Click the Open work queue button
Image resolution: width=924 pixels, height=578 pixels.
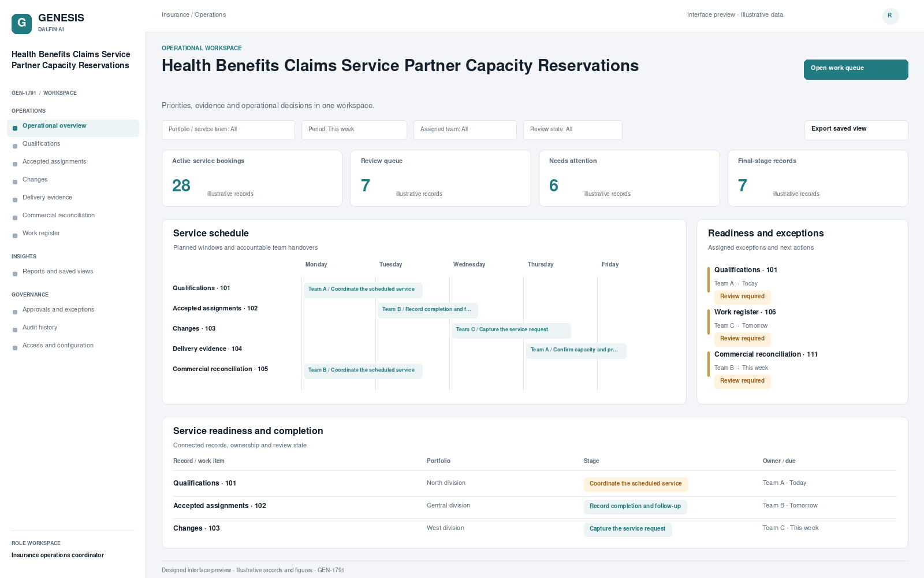point(856,69)
